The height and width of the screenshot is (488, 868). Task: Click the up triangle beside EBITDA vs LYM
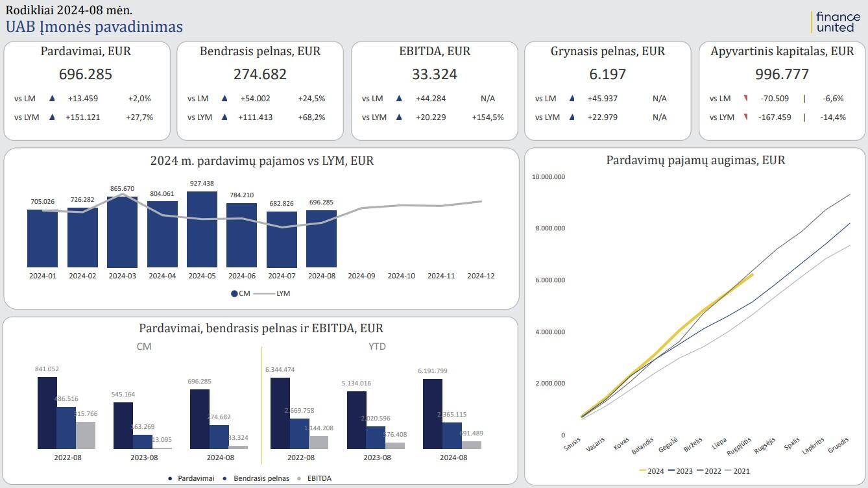399,117
